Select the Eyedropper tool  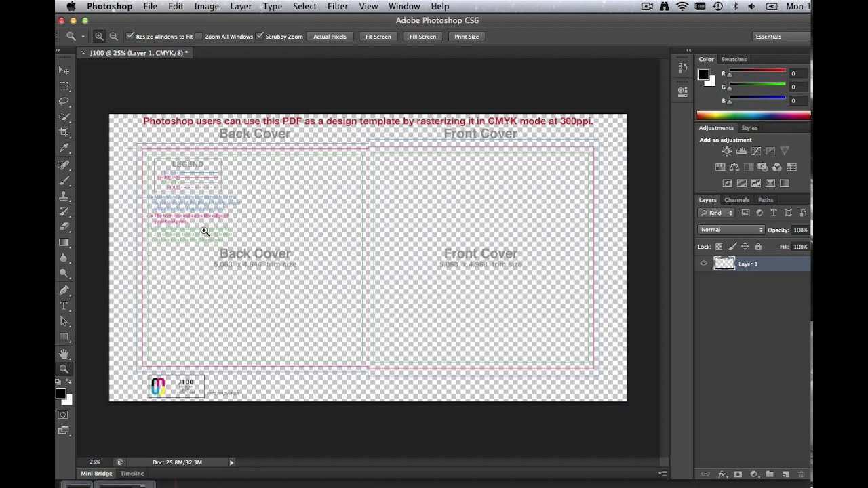64,148
